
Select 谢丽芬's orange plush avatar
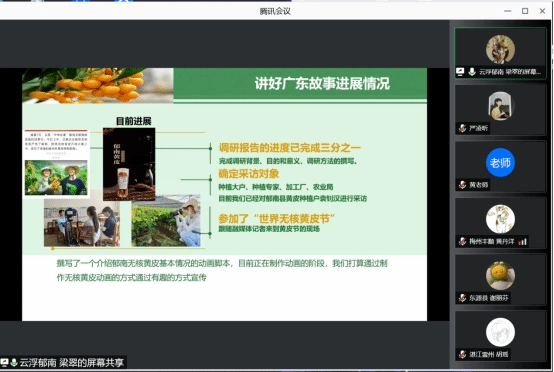[x=500, y=276]
